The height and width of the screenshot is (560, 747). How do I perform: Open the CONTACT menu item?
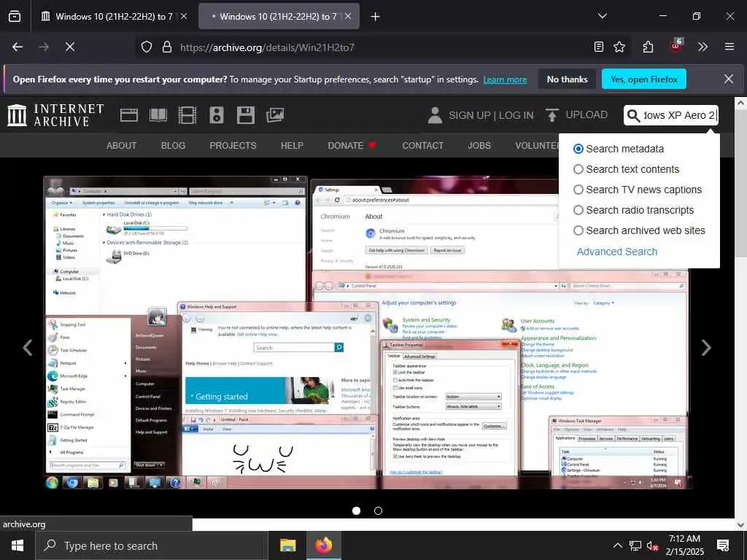(422, 146)
